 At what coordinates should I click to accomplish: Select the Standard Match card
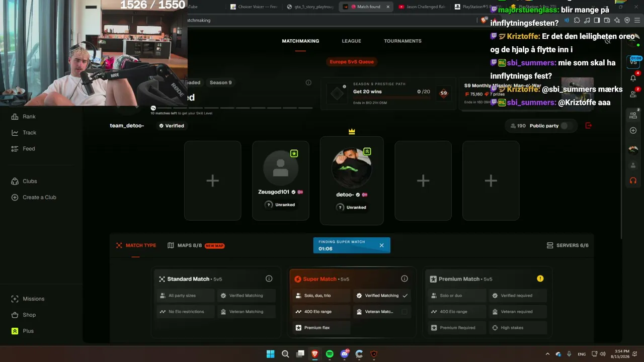click(x=216, y=303)
